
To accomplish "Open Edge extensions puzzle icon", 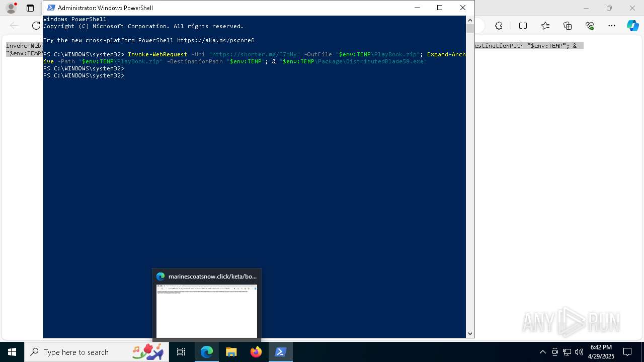I will (x=499, y=26).
